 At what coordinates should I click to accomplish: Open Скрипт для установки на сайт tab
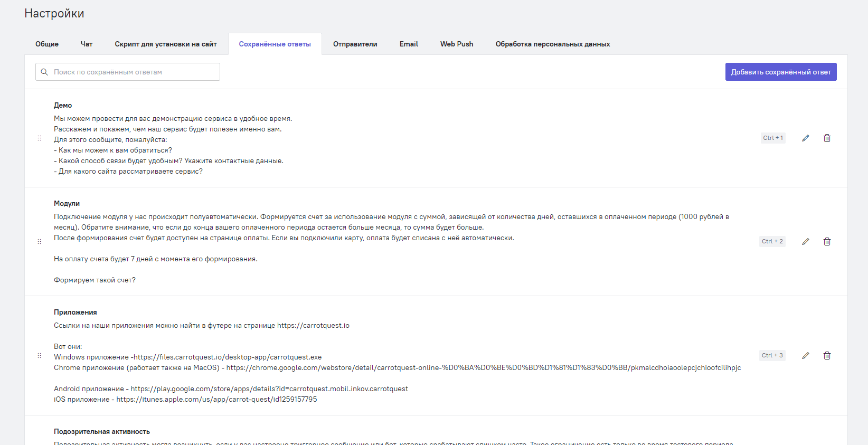point(166,44)
